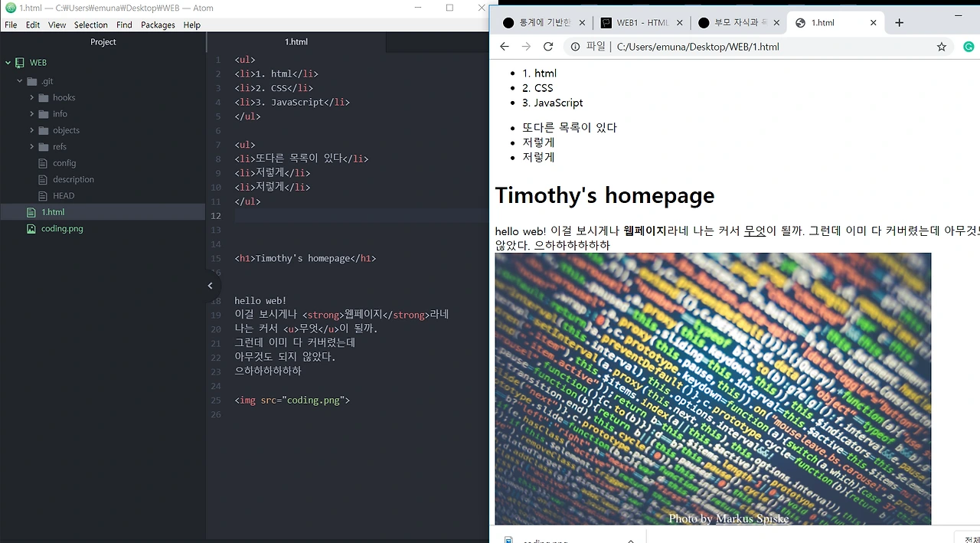Bookmark this page with the star icon
Image resolution: width=980 pixels, height=543 pixels.
[942, 47]
